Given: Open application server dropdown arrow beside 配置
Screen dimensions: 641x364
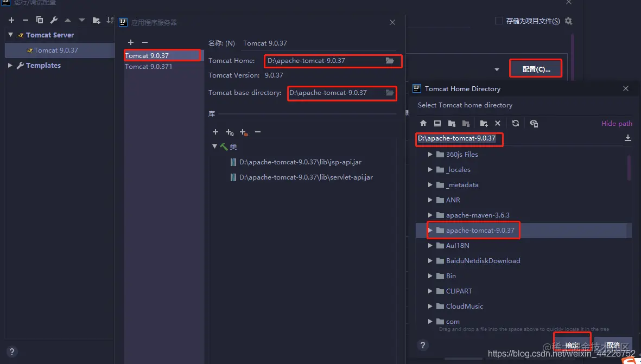Looking at the screenshot, I should [x=497, y=69].
